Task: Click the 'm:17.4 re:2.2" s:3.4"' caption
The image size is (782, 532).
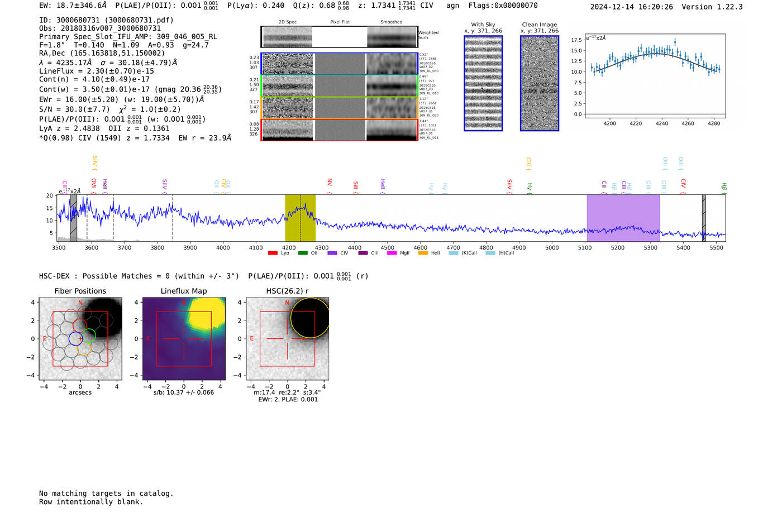Action: (287, 392)
